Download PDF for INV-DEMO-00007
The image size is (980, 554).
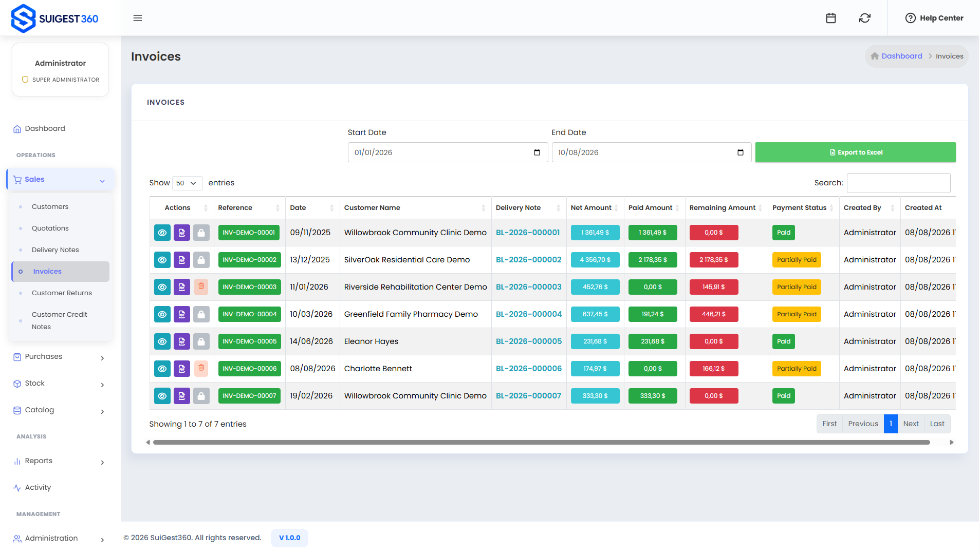(182, 396)
